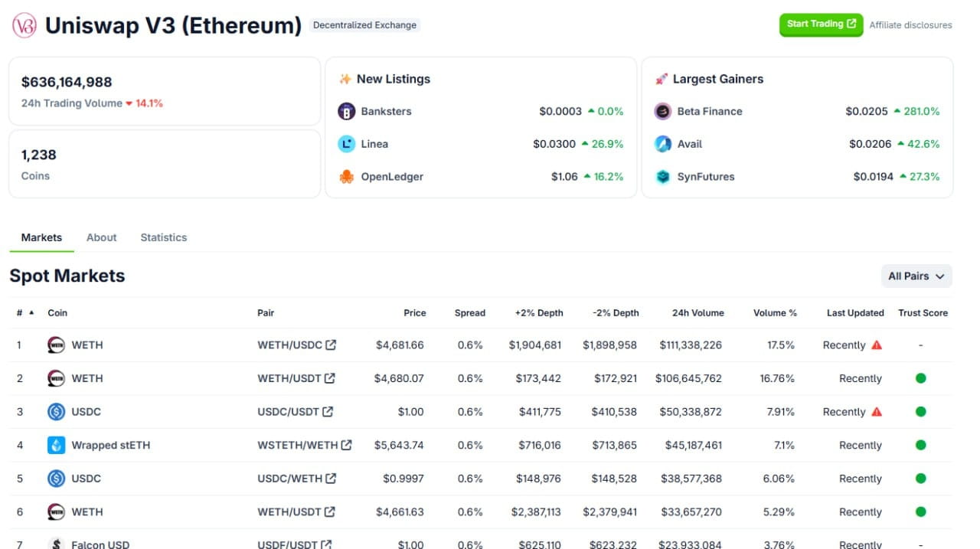Click external link icon beside WETH/USDT row 6
980x549 pixels.
pos(330,511)
